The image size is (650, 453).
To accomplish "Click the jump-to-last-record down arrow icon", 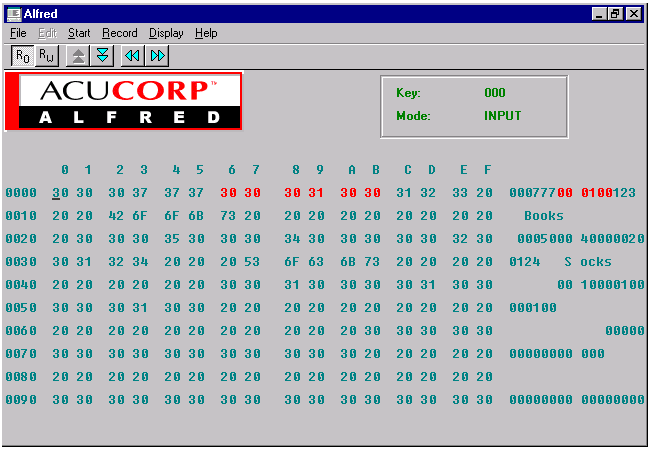I will pyautogui.click(x=103, y=54).
